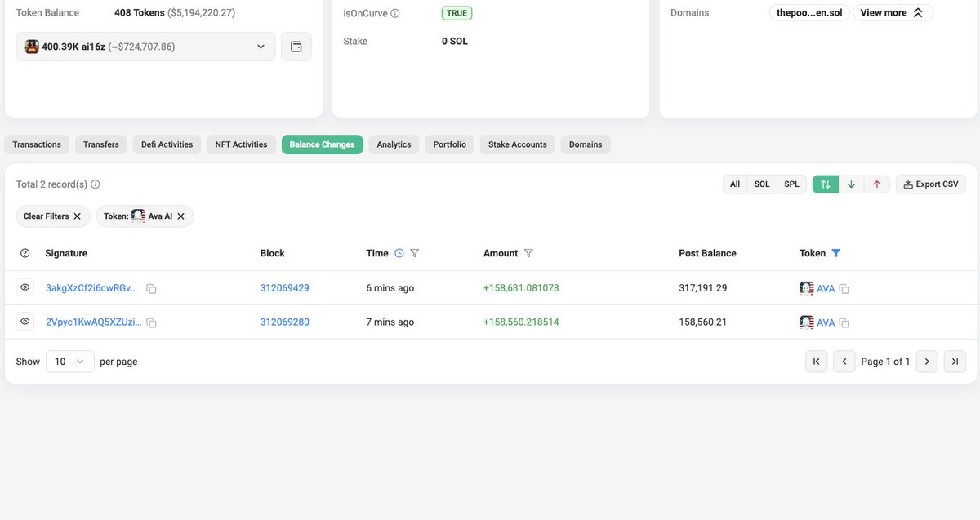Open the Domains tab

tap(586, 144)
